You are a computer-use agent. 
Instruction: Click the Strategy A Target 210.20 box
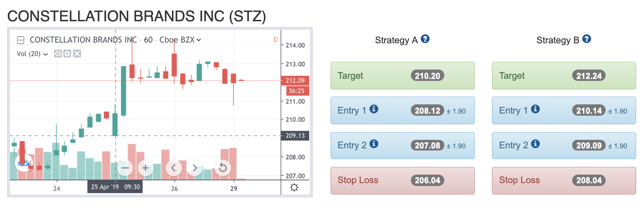403,76
